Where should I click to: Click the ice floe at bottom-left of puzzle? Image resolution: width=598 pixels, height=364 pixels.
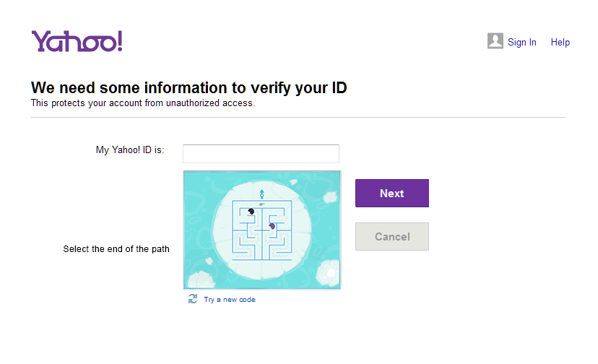point(199,279)
